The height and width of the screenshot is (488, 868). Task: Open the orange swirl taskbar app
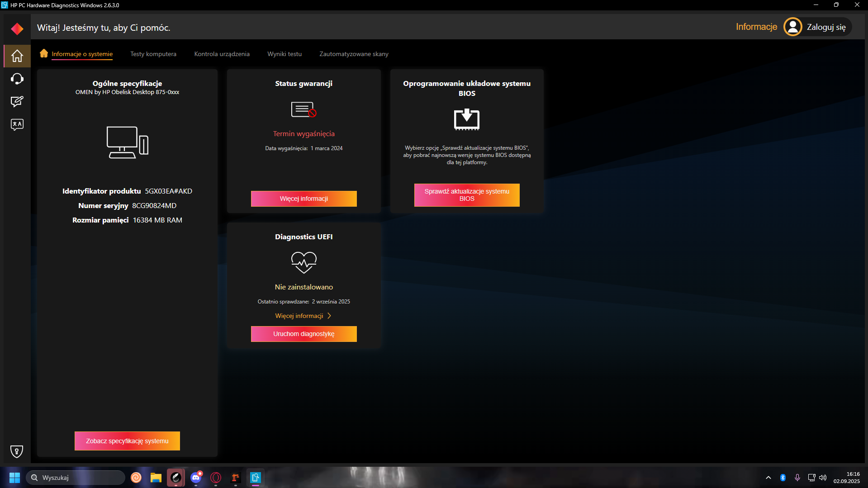136,478
